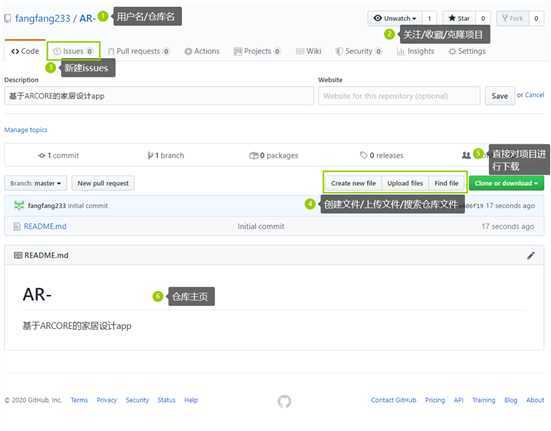This screenshot has height=431, width=551.
Task: Click '17 seconds ago' in README.md row
Action: [508, 227]
